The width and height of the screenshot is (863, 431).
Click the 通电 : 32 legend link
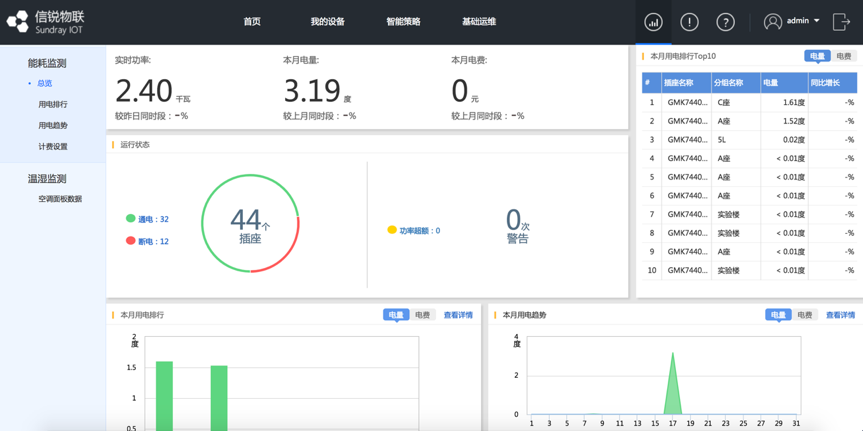click(x=153, y=219)
